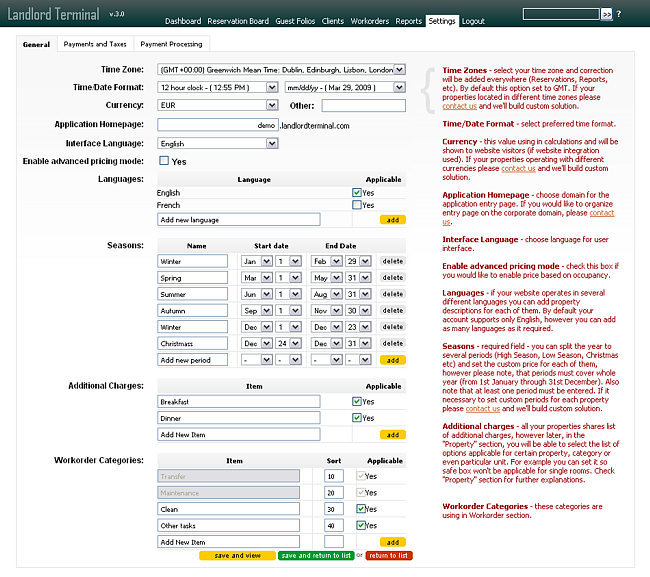
Task: Click add button for new period
Action: point(393,360)
